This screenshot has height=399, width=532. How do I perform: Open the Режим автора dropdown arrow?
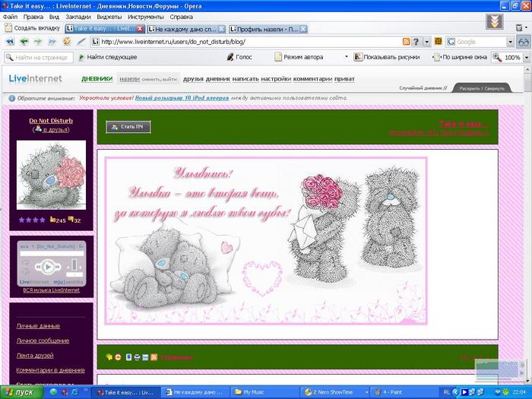tap(347, 57)
